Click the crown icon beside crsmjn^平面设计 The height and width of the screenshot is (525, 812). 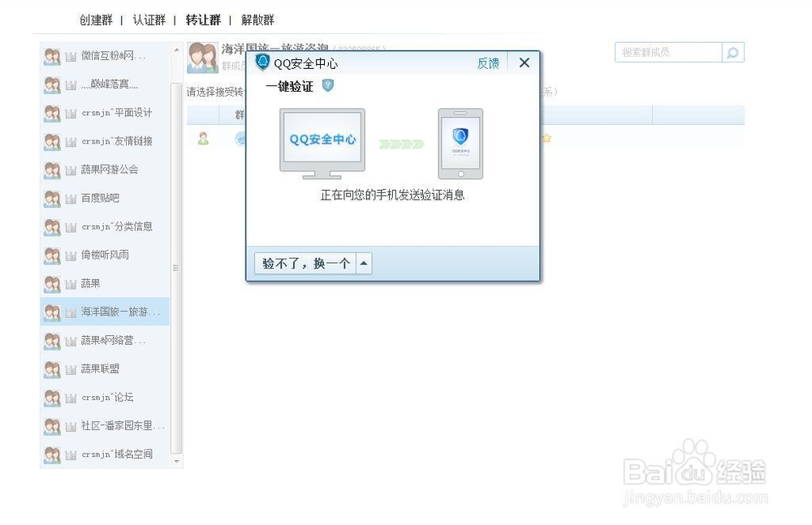pyautogui.click(x=71, y=114)
